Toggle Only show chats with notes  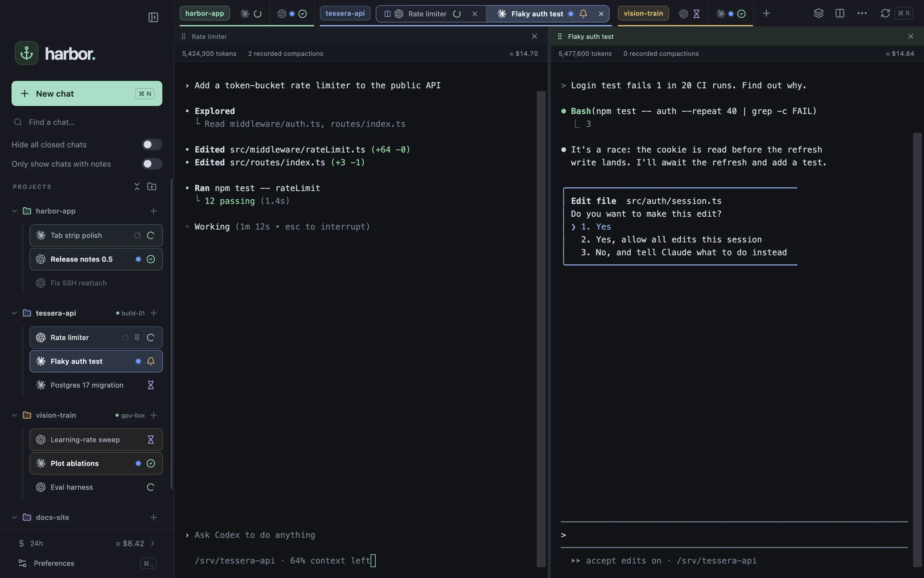tap(151, 164)
